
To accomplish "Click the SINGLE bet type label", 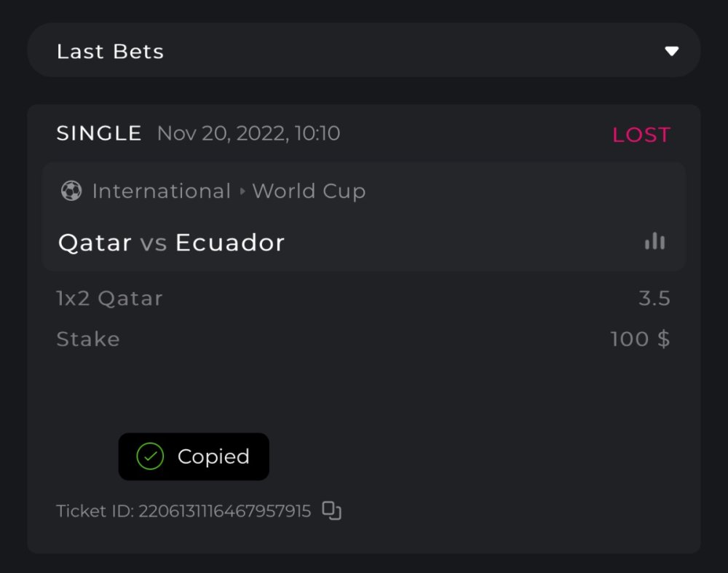I will coord(99,133).
